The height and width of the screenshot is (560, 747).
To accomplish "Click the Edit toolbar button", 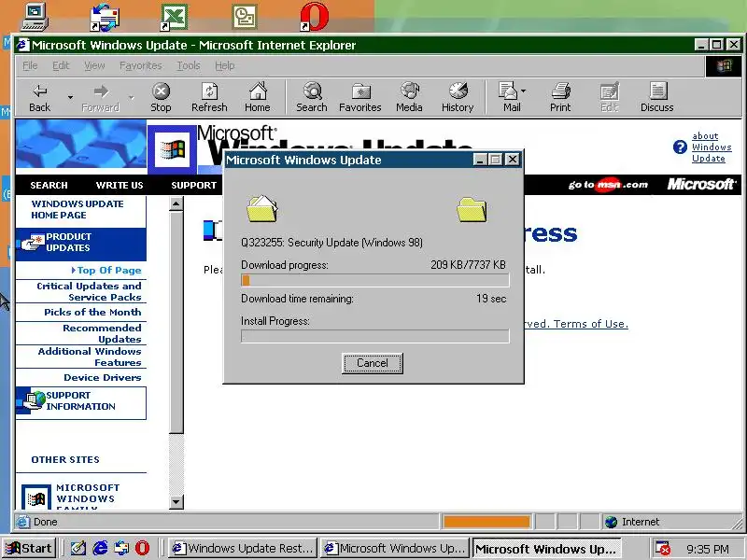I will coord(610,98).
